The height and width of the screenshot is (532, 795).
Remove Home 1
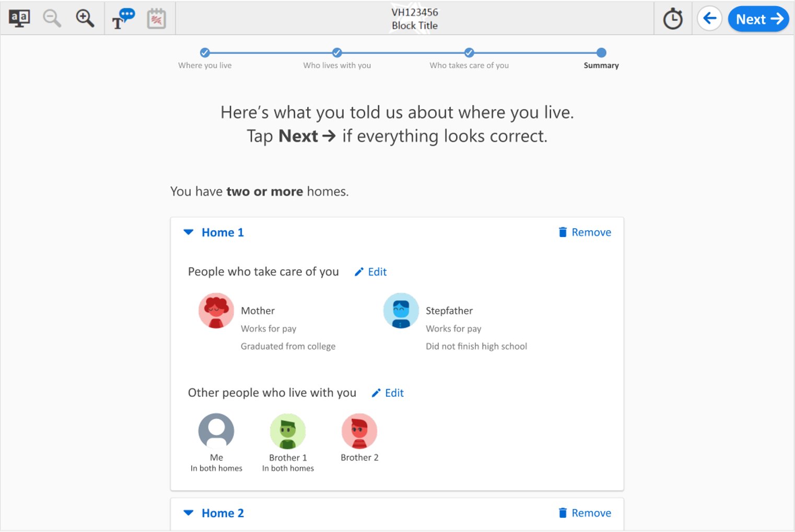pos(584,232)
